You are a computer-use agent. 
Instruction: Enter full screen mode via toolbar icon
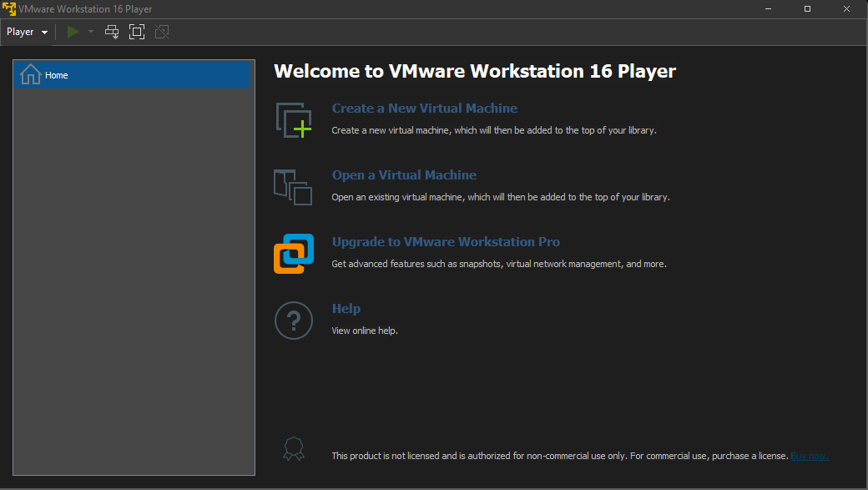(137, 32)
